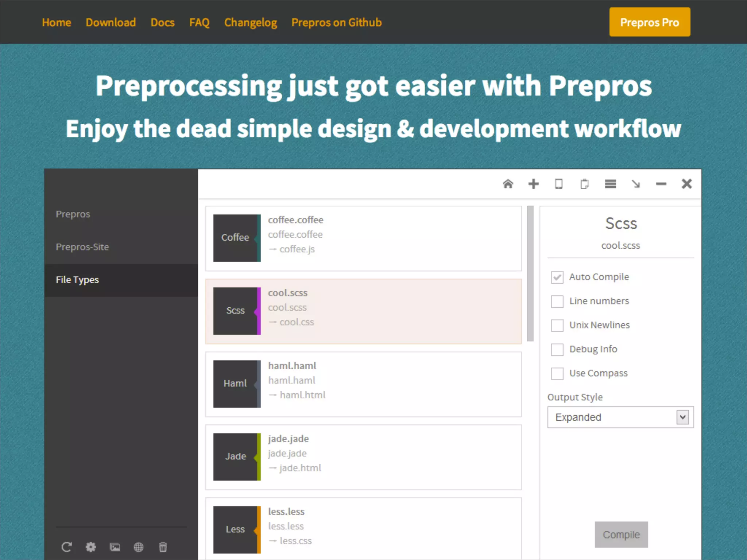
Task: Click the globe icon in the sidebar footer
Action: click(139, 547)
